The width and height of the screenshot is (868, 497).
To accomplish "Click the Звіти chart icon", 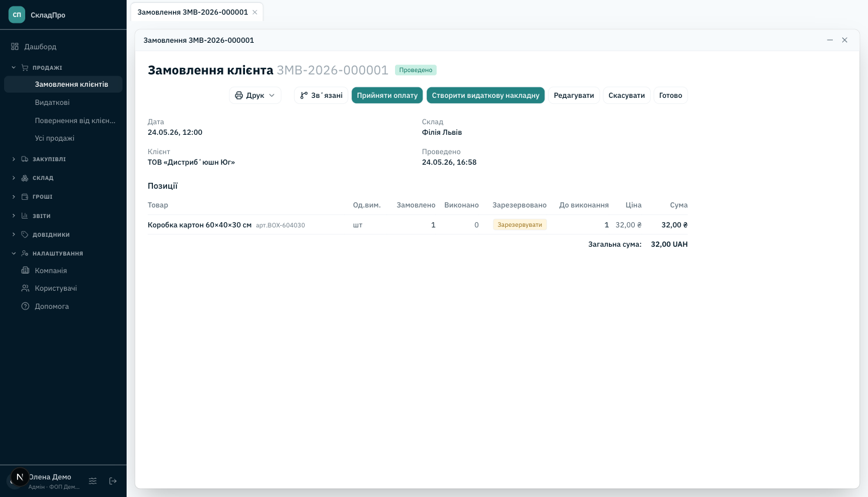I will [x=25, y=216].
